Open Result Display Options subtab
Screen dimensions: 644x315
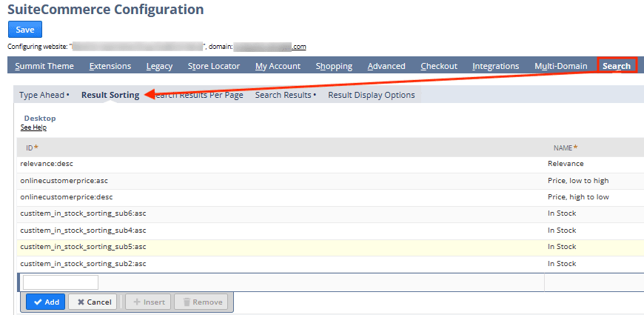372,95
